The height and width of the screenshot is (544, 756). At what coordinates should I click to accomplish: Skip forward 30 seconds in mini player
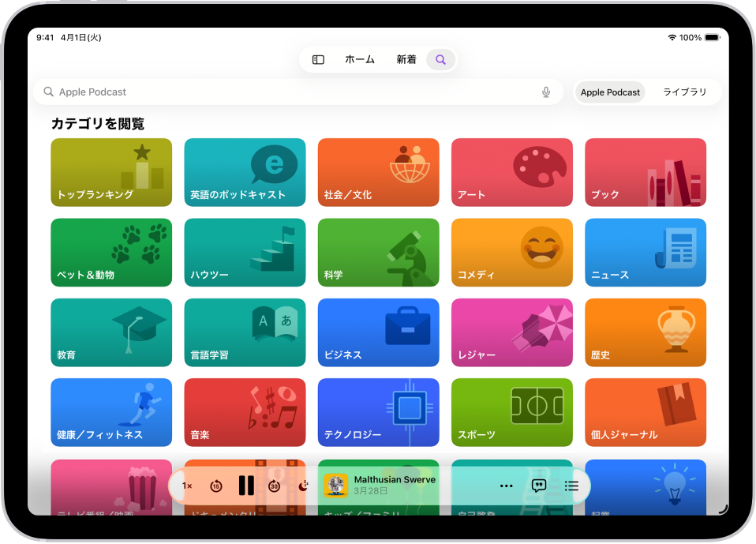coord(274,486)
